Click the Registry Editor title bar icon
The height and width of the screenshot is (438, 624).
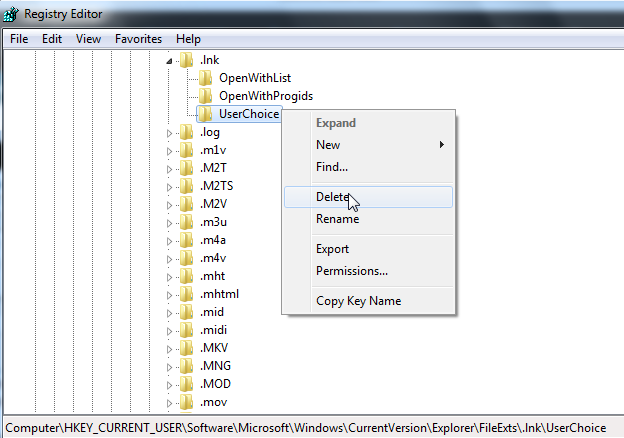pos(11,14)
